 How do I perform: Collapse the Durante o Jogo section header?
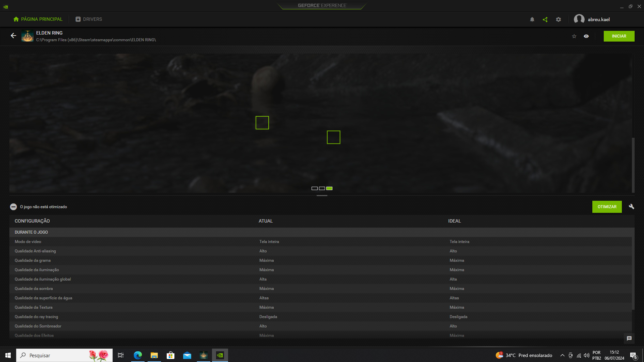tap(31, 232)
